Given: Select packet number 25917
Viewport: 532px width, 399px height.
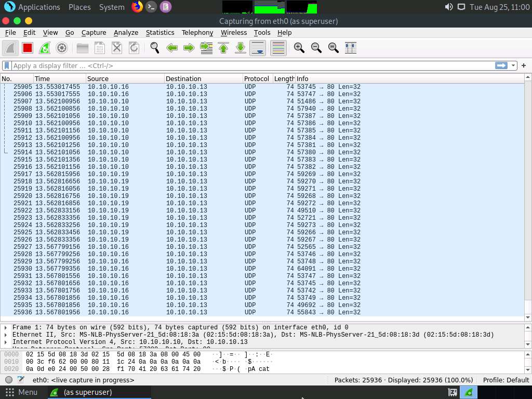Looking at the screenshot, I should pos(262,174).
